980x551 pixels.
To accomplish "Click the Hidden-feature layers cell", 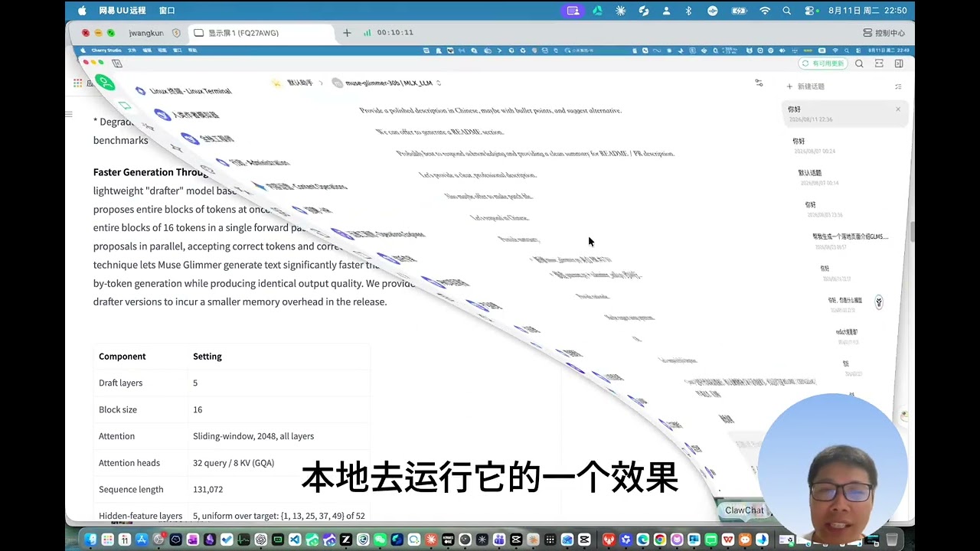I will pyautogui.click(x=140, y=517).
